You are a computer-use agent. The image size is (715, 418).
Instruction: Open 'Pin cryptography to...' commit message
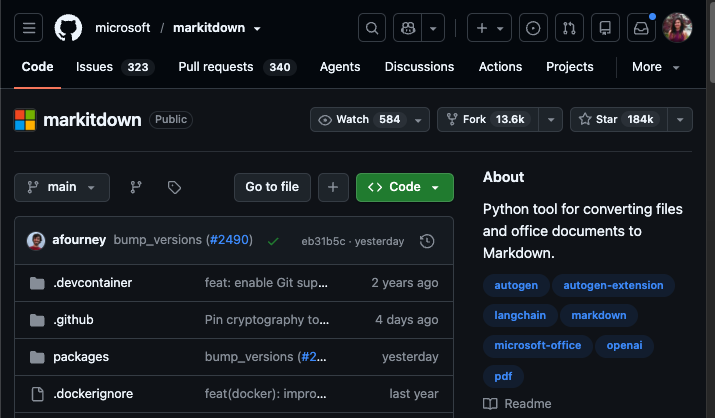[267, 320]
